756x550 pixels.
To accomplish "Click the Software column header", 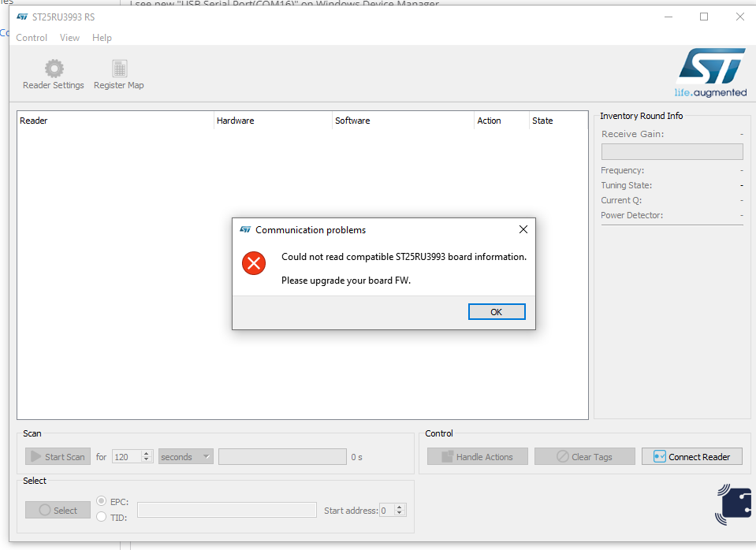I will coord(403,121).
